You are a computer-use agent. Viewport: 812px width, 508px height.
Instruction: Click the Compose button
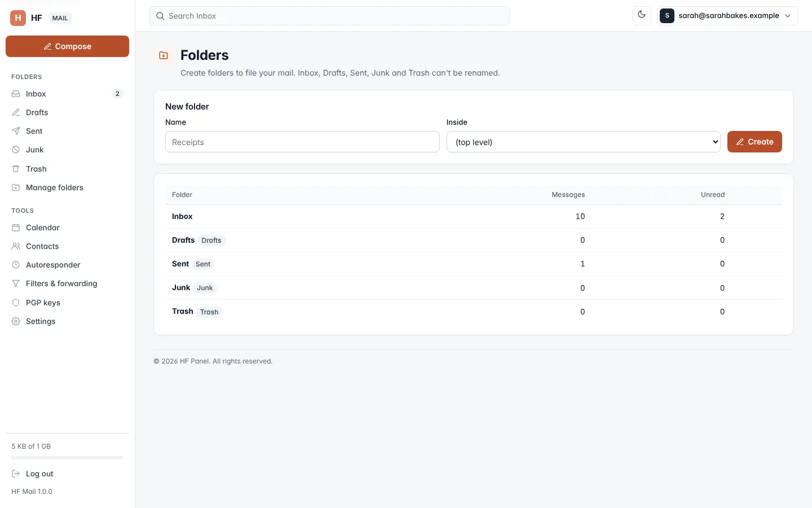coord(67,46)
